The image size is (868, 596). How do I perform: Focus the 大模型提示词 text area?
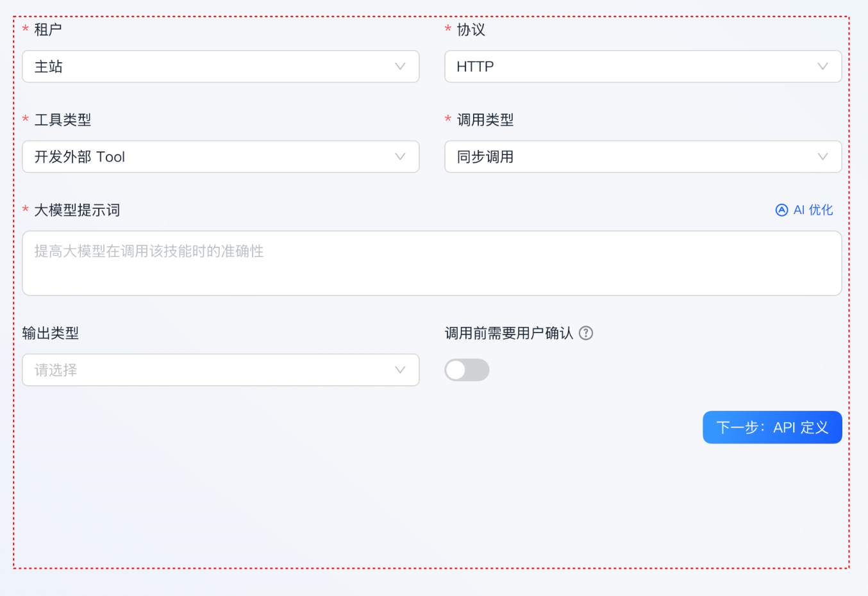pos(431,263)
